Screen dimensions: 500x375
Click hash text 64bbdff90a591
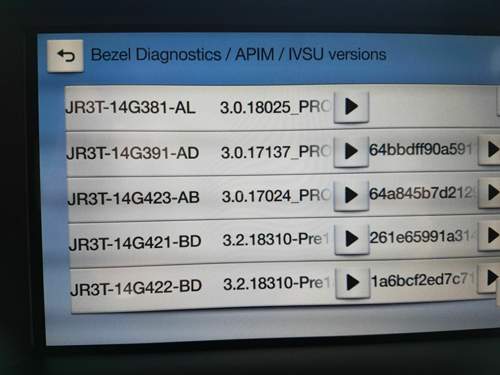point(421,150)
